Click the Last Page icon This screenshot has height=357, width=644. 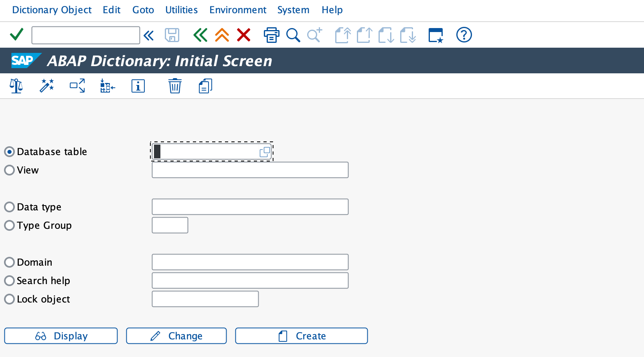click(x=408, y=35)
